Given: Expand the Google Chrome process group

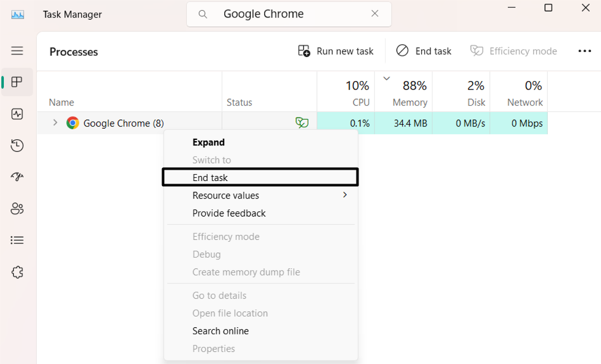Looking at the screenshot, I should pyautogui.click(x=55, y=123).
